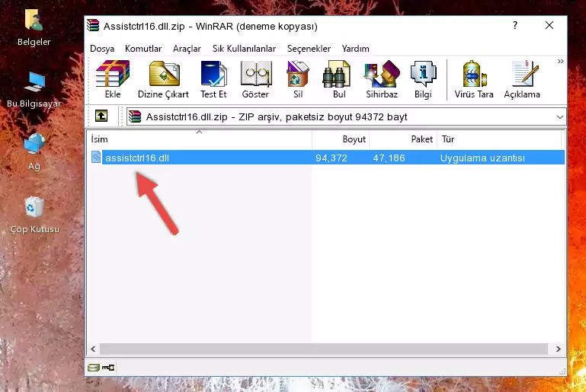
Task: Run the Virüs Tara scan tool
Action: [x=474, y=79]
